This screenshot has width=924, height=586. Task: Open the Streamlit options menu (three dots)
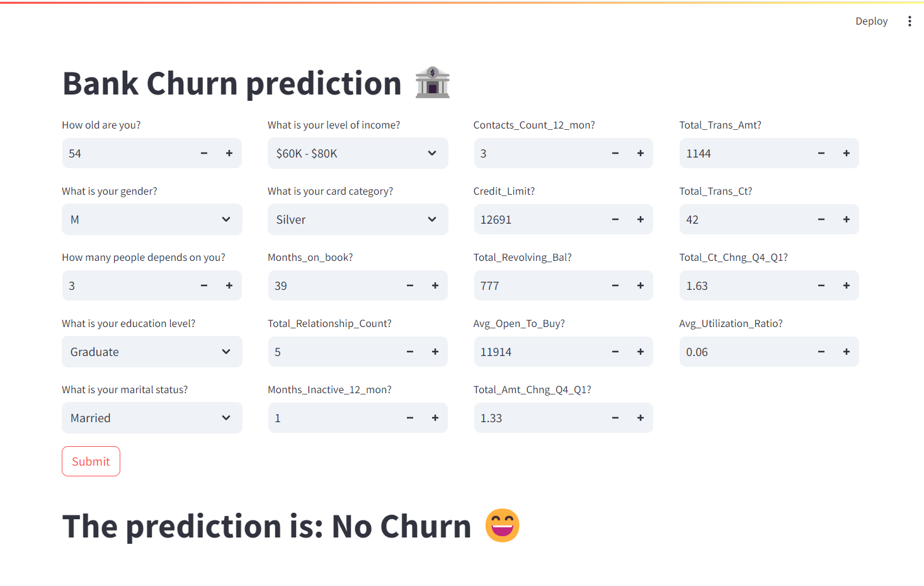(910, 21)
